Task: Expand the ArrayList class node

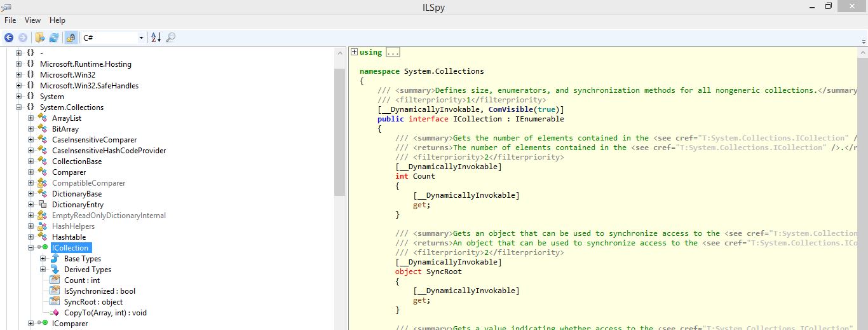Action: (x=31, y=118)
